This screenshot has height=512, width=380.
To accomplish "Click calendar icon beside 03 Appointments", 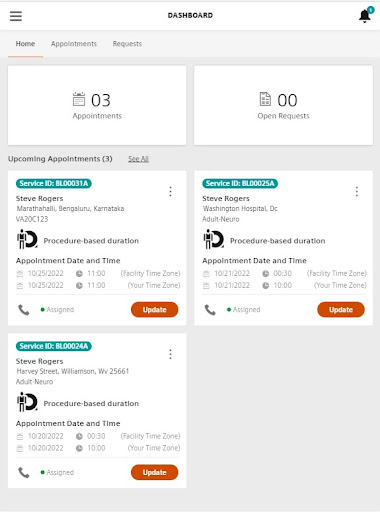I will click(x=79, y=99).
